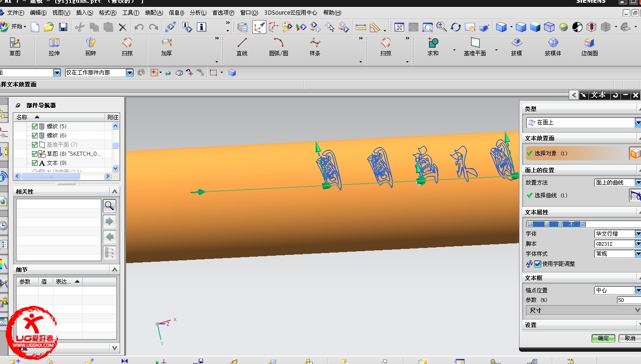The image size is (641, 364).
Task: Click the 名称 column header
Action: pos(59,117)
